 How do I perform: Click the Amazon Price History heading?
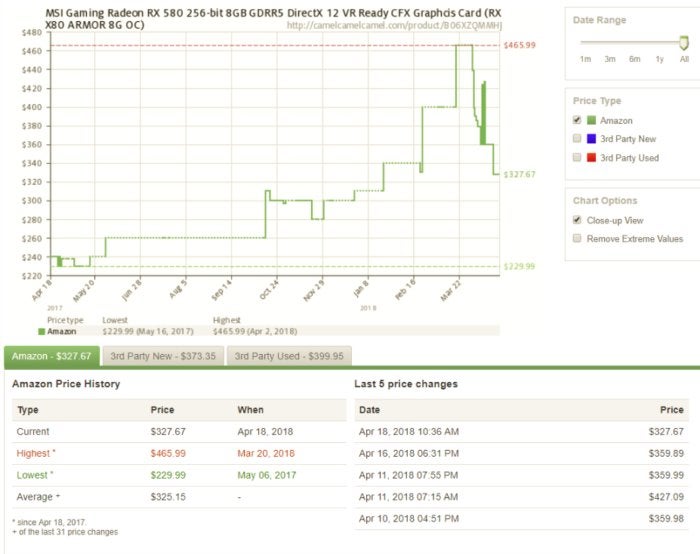(66, 384)
